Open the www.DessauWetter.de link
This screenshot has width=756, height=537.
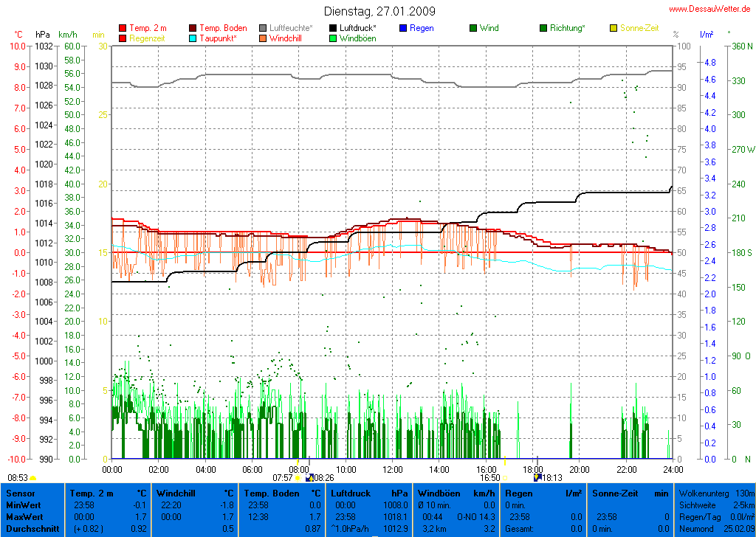pyautogui.click(x=709, y=8)
